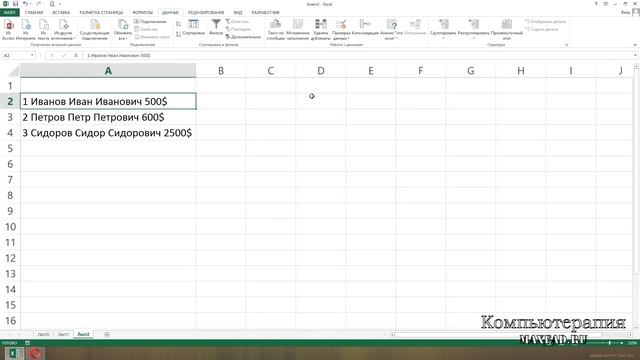
Task: Click the 'Консолидация' icon
Action: pos(365,28)
